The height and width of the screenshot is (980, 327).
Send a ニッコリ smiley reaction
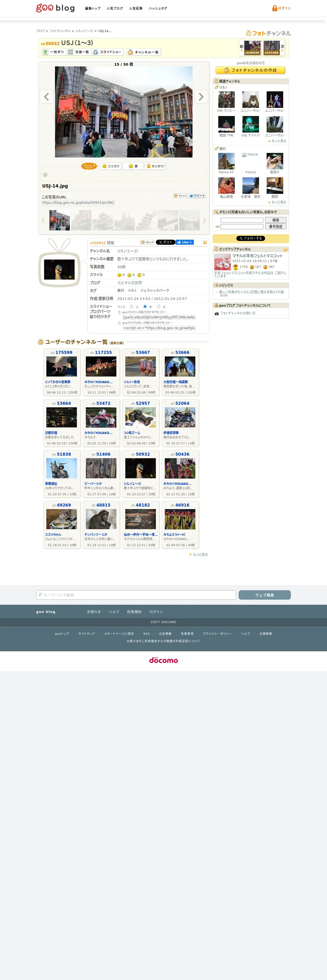tap(111, 166)
